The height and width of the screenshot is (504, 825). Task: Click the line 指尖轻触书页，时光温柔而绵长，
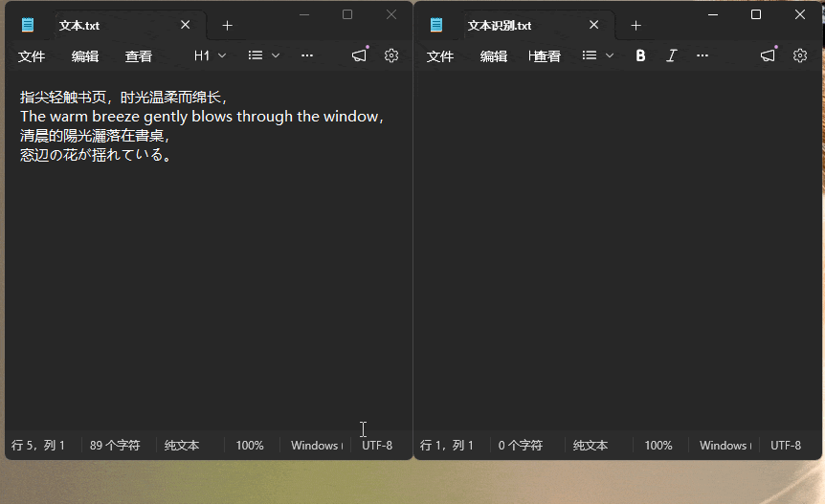coord(124,98)
